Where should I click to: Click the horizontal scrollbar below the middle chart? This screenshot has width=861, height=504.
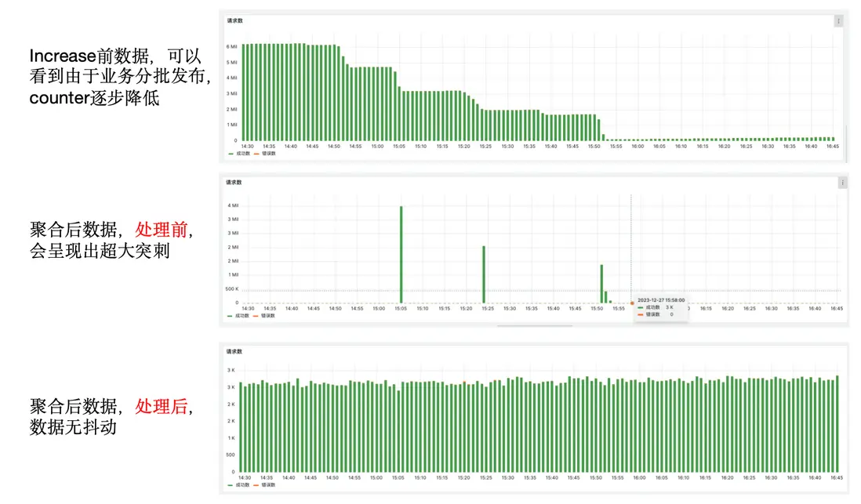point(535,325)
